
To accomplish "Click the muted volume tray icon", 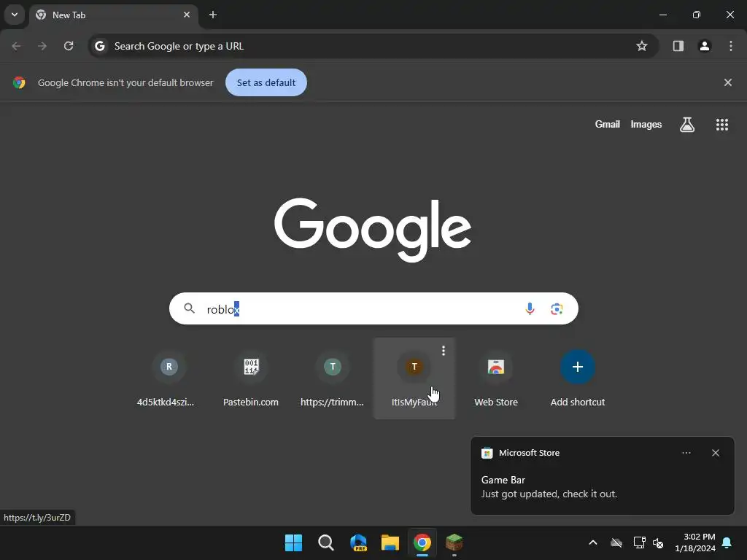I will 658,542.
